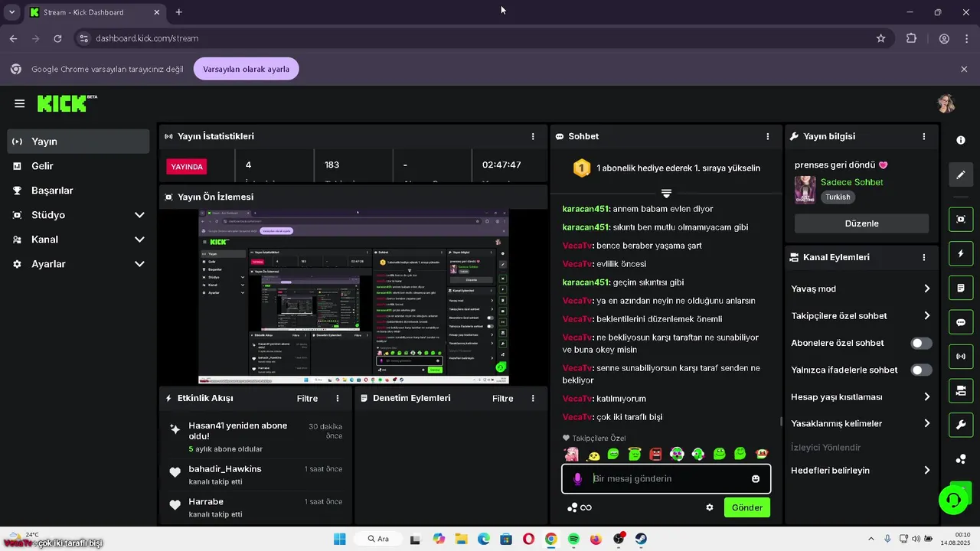Click the green headset support button

(954, 500)
